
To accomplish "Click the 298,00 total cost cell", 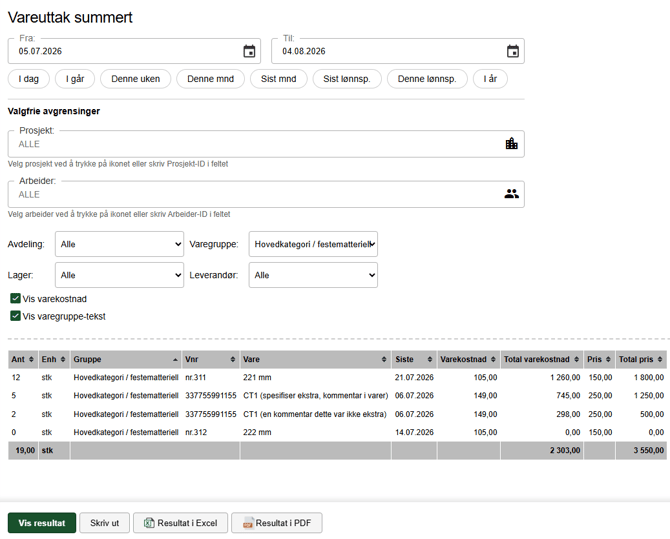I will 568,414.
